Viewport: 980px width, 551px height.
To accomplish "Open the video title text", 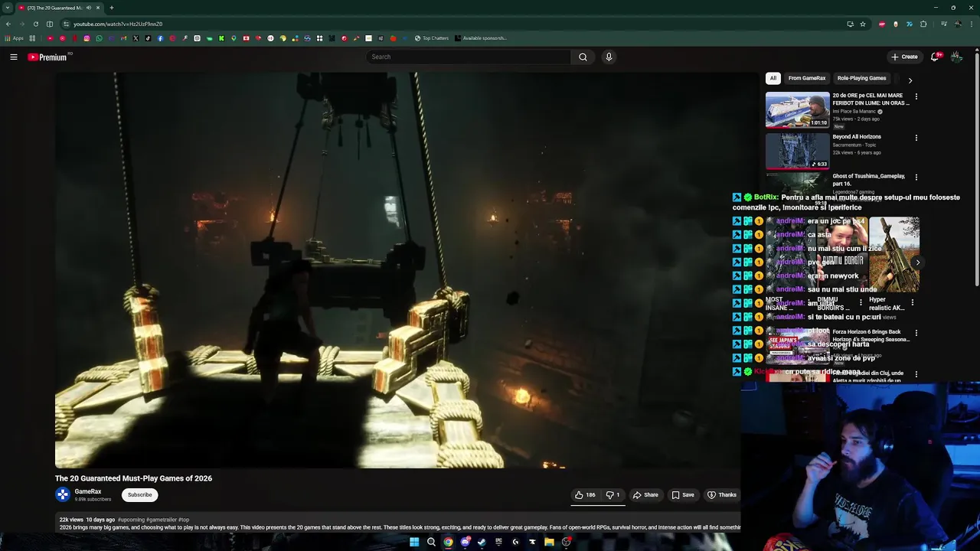I will pos(133,478).
